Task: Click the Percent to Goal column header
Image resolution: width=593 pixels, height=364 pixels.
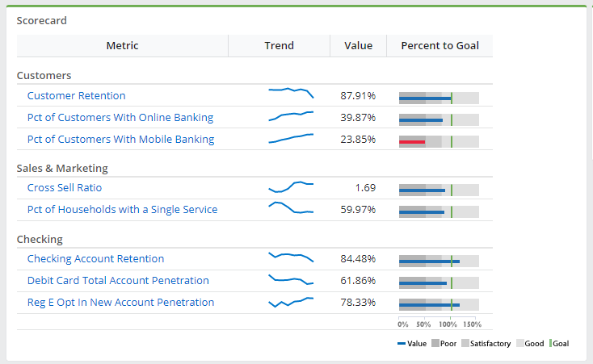Action: [x=439, y=46]
